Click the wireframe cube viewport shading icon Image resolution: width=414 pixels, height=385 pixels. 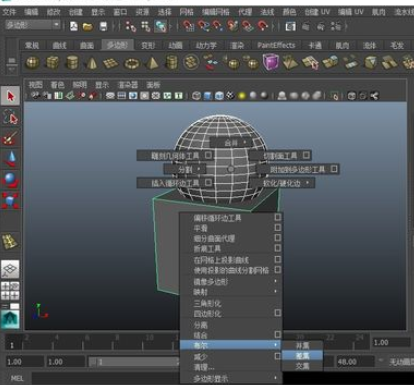coord(197,96)
